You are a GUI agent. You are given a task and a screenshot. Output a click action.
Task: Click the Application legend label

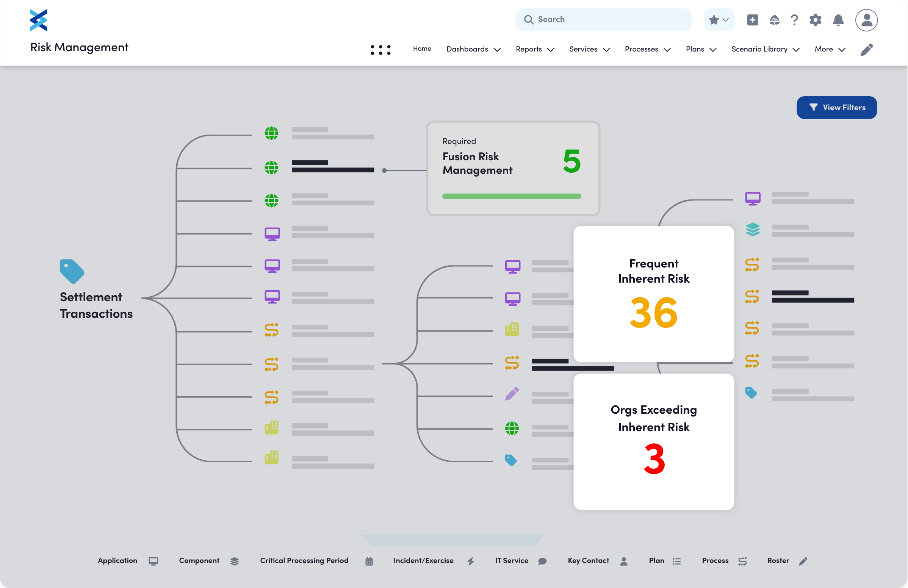[x=117, y=561]
